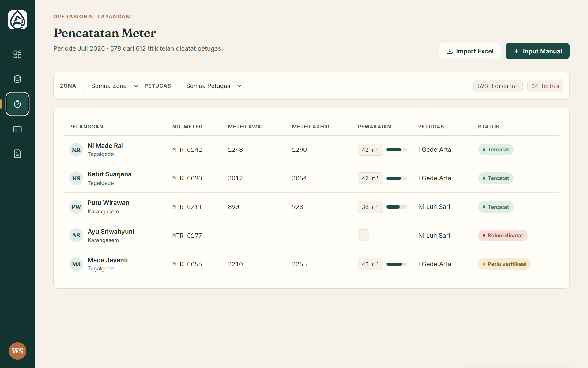The width and height of the screenshot is (588, 368).
Task: Click the NR avatar of Ni Made Rai
Action: coord(76,150)
